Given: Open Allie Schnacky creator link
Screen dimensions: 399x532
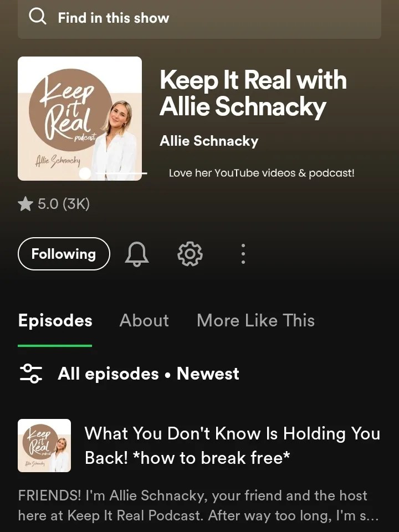Looking at the screenshot, I should tap(209, 141).
